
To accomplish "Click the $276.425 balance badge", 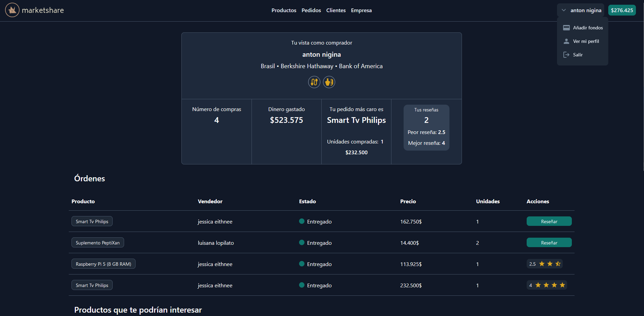I will point(622,10).
